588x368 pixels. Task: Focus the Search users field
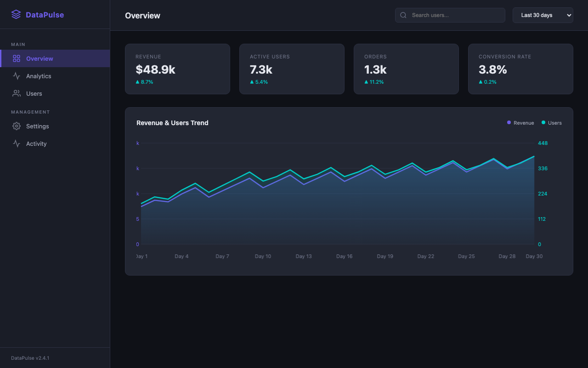pyautogui.click(x=450, y=15)
